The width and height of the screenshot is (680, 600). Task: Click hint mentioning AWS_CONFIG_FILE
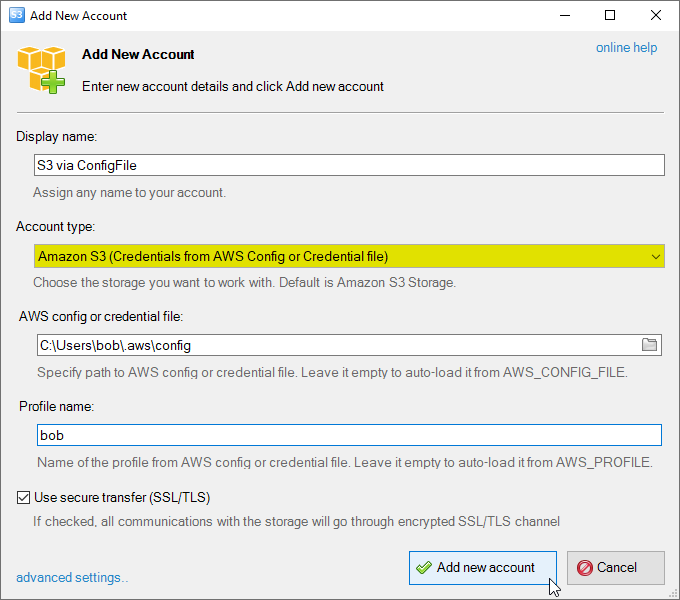[x=332, y=372]
